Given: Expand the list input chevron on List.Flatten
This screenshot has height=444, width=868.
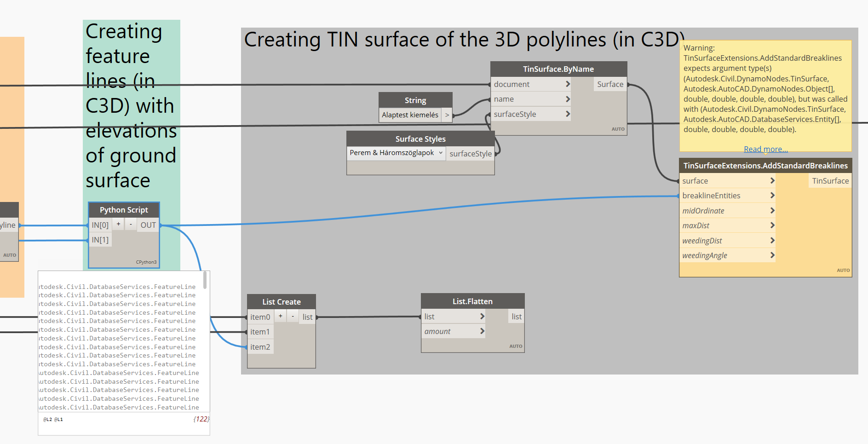Looking at the screenshot, I should click(482, 316).
